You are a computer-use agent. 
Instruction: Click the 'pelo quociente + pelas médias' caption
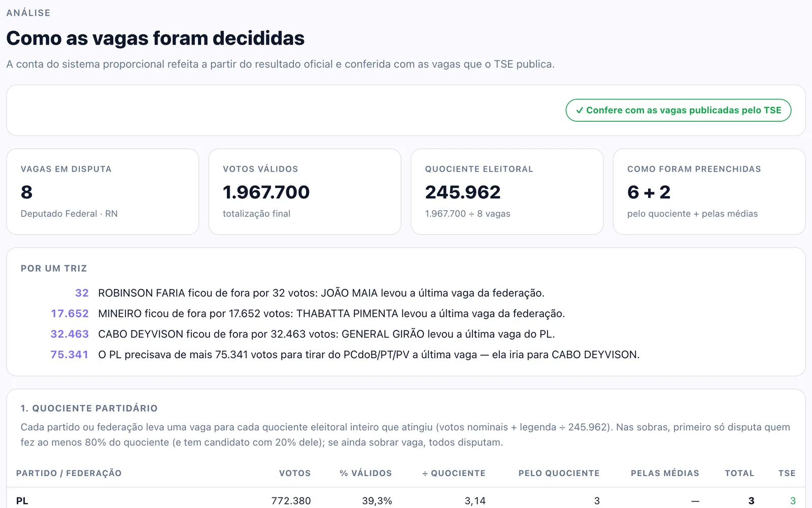click(x=692, y=214)
